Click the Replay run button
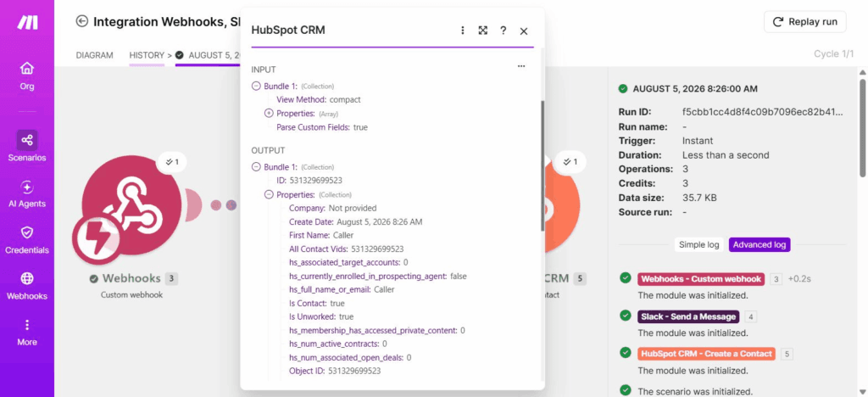 (805, 22)
